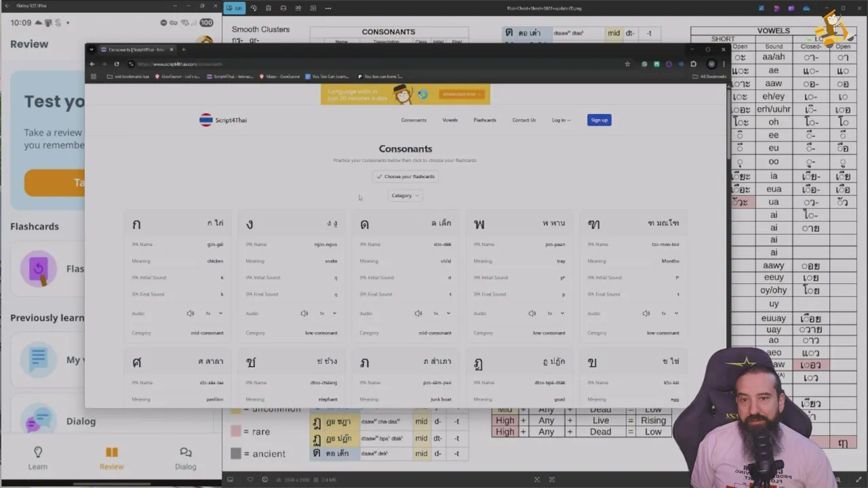Open audio speed dropdown on ด card
Screen dimensions: 868x488
(441, 313)
